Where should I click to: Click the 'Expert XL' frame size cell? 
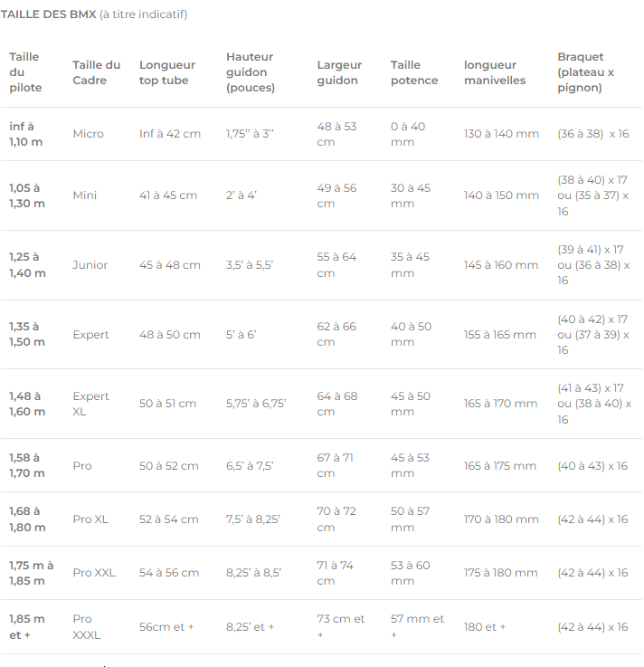pos(90,404)
